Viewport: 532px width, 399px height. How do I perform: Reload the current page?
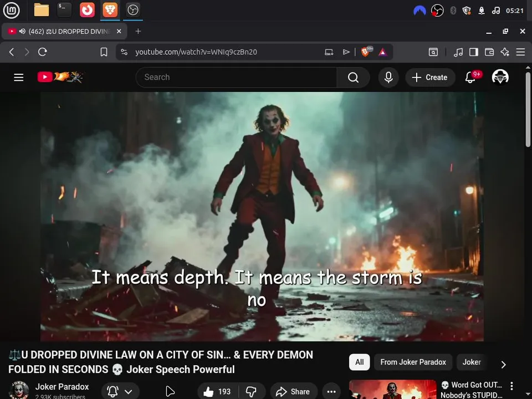[x=43, y=52]
